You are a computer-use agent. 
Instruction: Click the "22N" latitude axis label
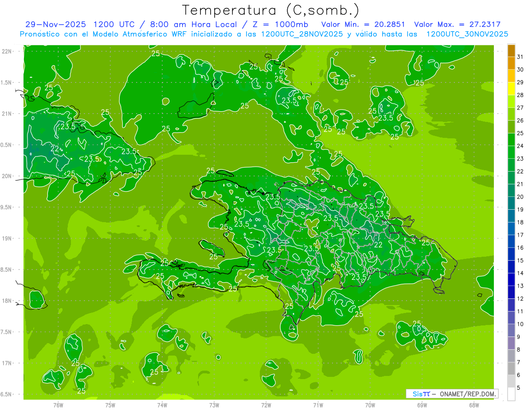(7, 51)
